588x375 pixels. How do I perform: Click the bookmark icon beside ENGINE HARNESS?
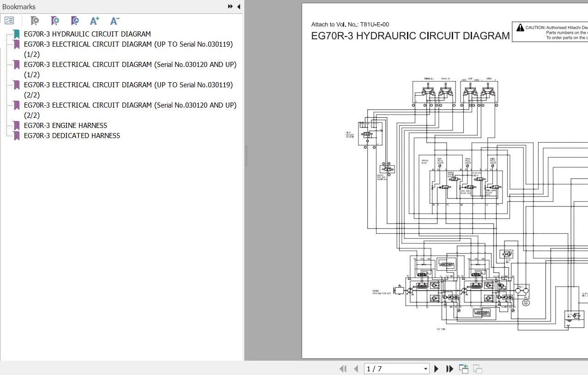(17, 126)
